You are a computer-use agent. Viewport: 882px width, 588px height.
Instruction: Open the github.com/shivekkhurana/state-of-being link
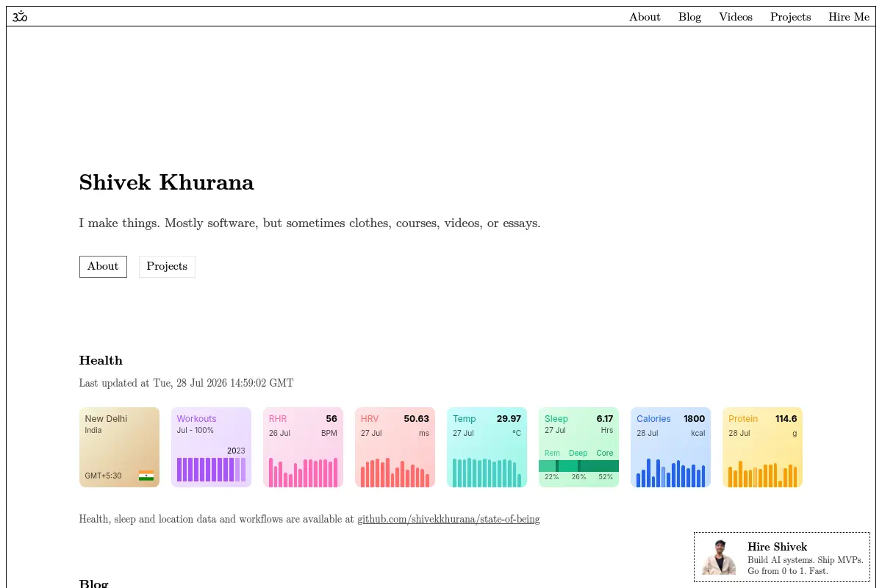click(448, 519)
